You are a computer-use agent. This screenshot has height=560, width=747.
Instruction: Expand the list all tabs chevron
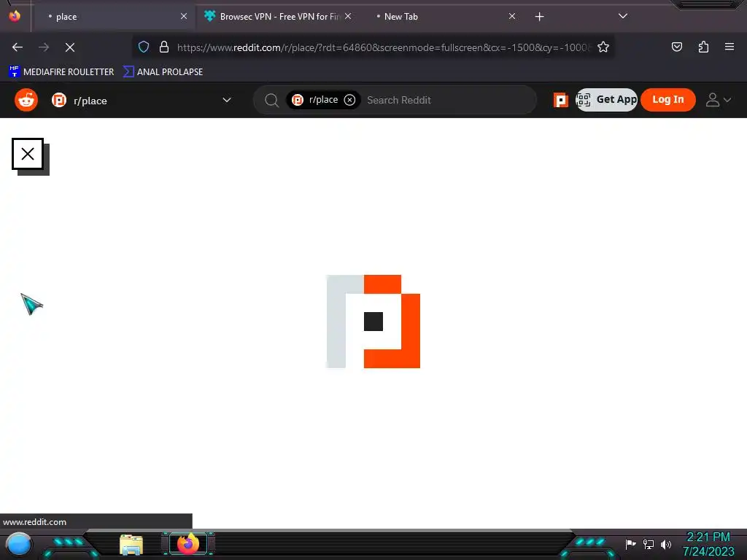(x=623, y=16)
